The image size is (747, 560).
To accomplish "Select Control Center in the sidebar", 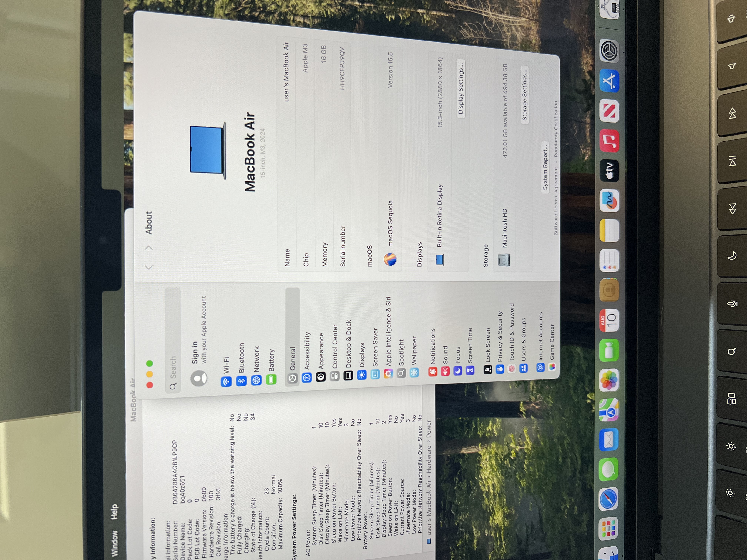I will (x=334, y=352).
